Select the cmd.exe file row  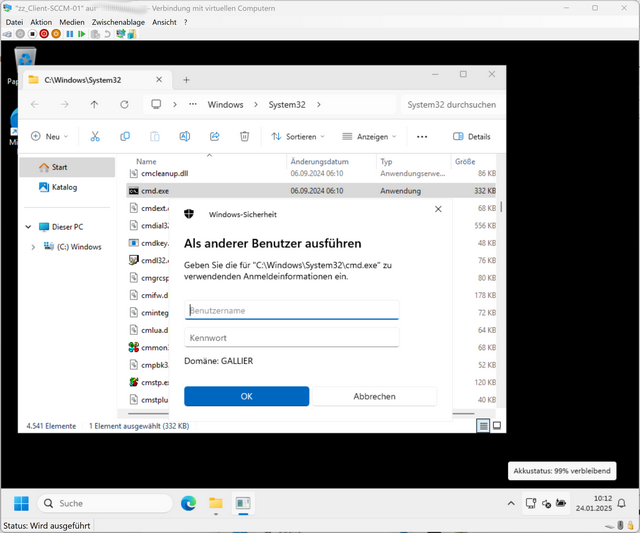point(312,191)
